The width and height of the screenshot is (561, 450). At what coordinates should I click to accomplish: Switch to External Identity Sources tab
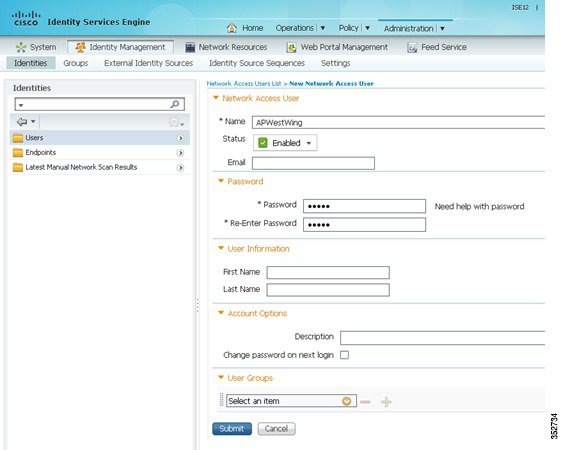point(148,63)
